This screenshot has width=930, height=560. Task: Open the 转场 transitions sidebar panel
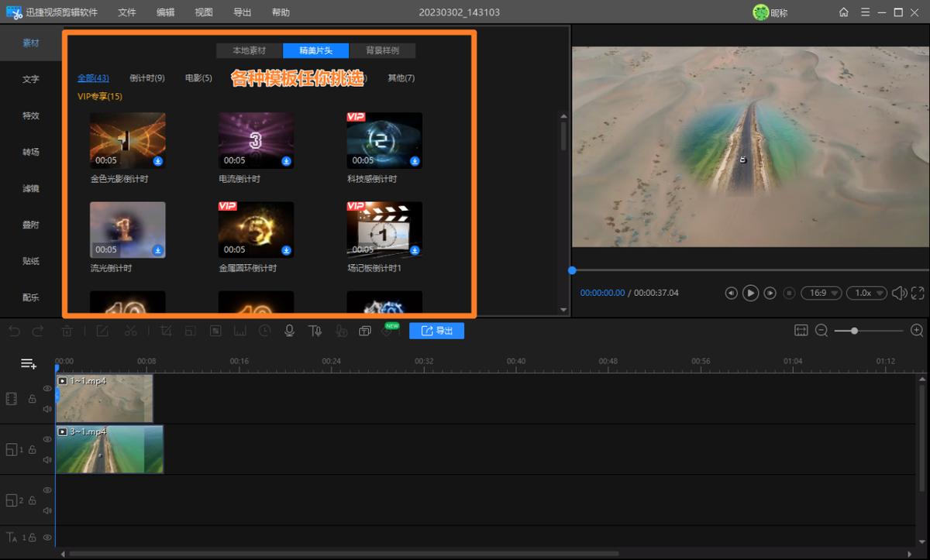tap(31, 152)
